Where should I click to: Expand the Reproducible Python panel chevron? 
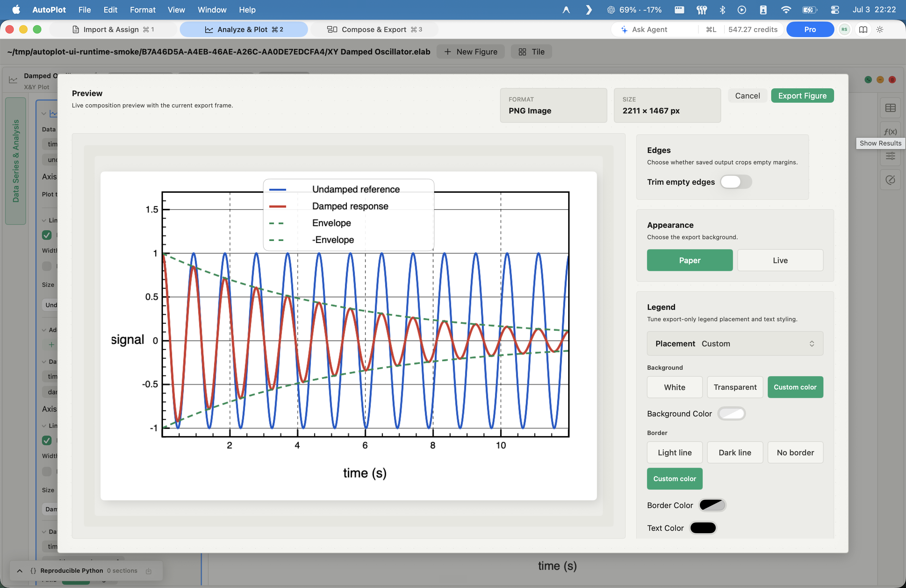click(20, 571)
